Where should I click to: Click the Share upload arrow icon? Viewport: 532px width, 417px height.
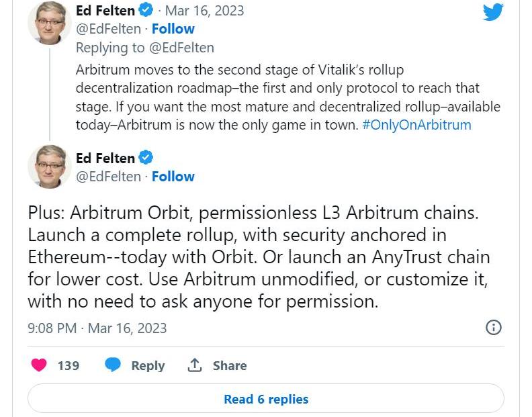click(195, 365)
